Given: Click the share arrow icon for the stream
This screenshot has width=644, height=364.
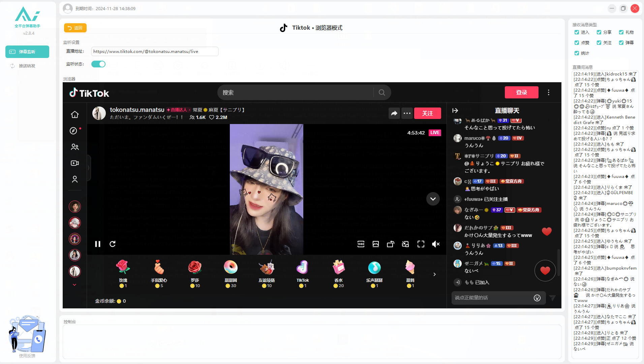Looking at the screenshot, I should coord(394,114).
